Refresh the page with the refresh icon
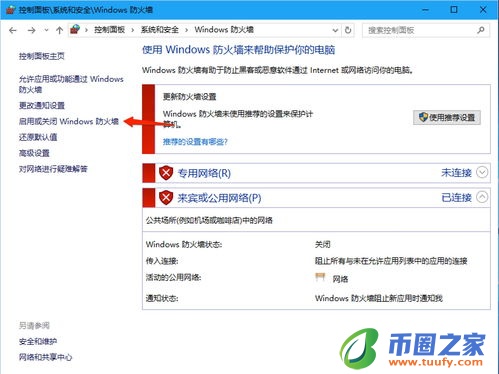Screen dimensions: 499x374 [x=348, y=30]
